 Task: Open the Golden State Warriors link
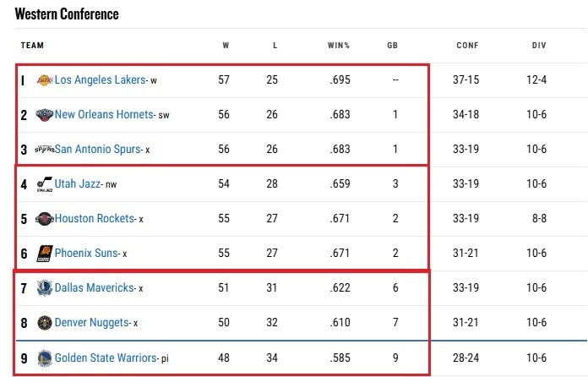(106, 358)
